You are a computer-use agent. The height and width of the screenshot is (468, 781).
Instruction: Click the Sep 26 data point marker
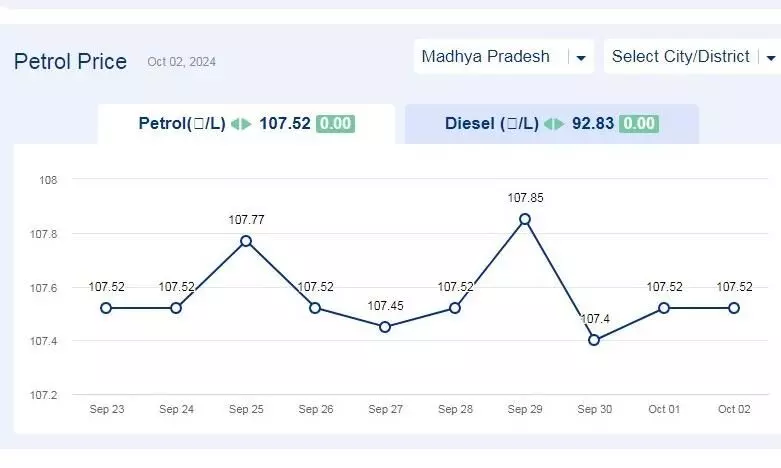tap(315, 308)
